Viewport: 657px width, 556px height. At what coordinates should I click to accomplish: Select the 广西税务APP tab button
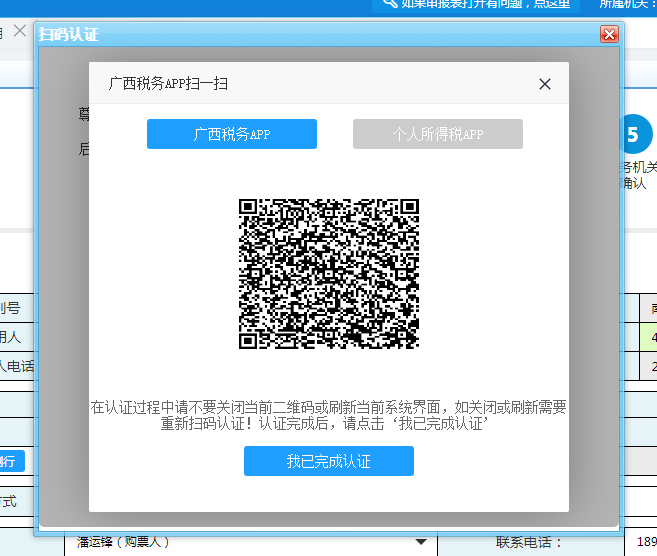coord(232,134)
